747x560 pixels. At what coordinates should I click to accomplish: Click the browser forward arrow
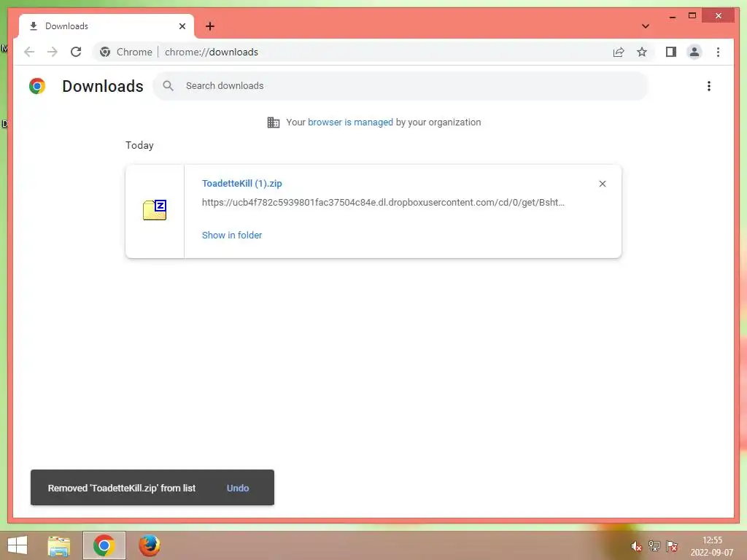53,52
